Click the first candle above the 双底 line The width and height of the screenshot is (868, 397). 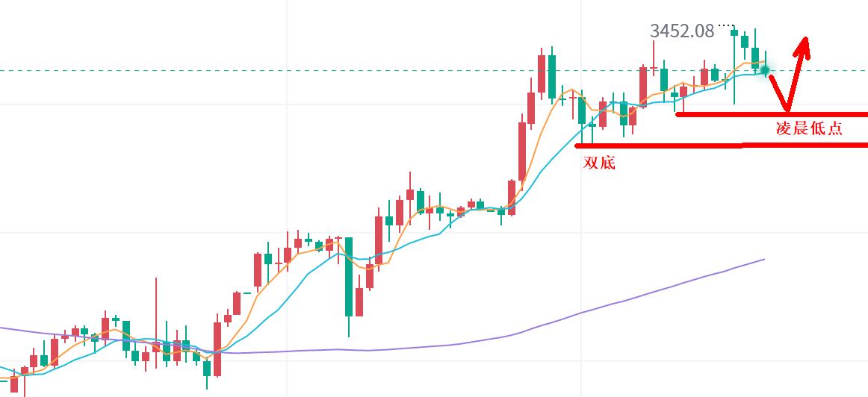[582, 110]
